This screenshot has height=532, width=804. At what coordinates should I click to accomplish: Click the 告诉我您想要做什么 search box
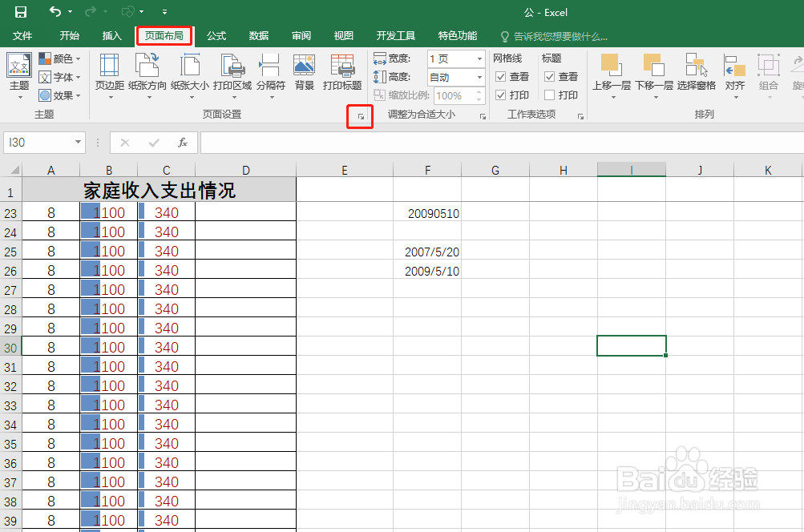pyautogui.click(x=554, y=36)
